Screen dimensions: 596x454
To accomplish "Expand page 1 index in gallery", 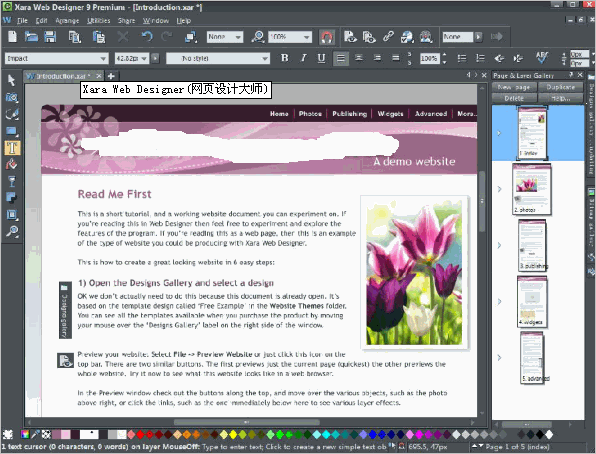I will click(499, 133).
